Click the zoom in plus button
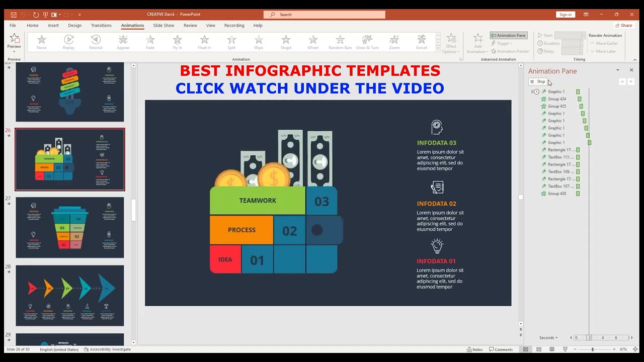 click(614, 349)
